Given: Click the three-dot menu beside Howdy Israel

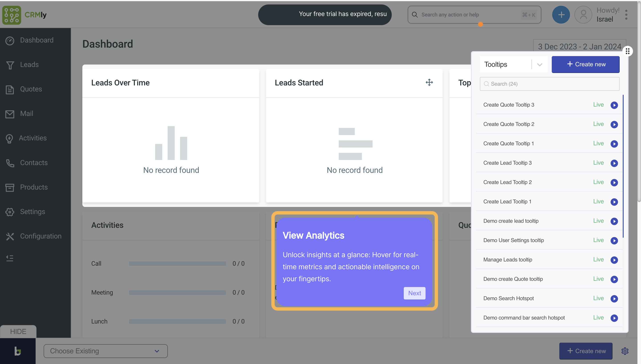Looking at the screenshot, I should tap(626, 15).
